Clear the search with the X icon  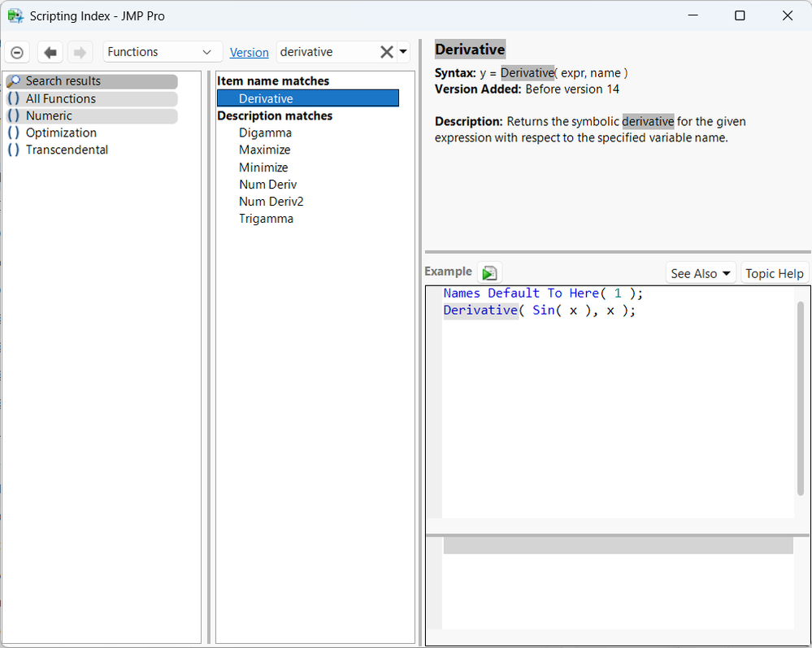[387, 52]
